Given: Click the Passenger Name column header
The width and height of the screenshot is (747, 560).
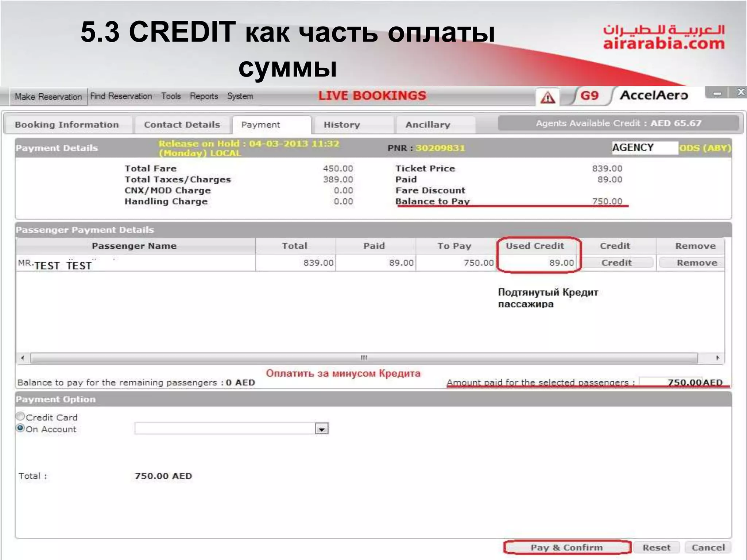Looking at the screenshot, I should coord(135,246).
